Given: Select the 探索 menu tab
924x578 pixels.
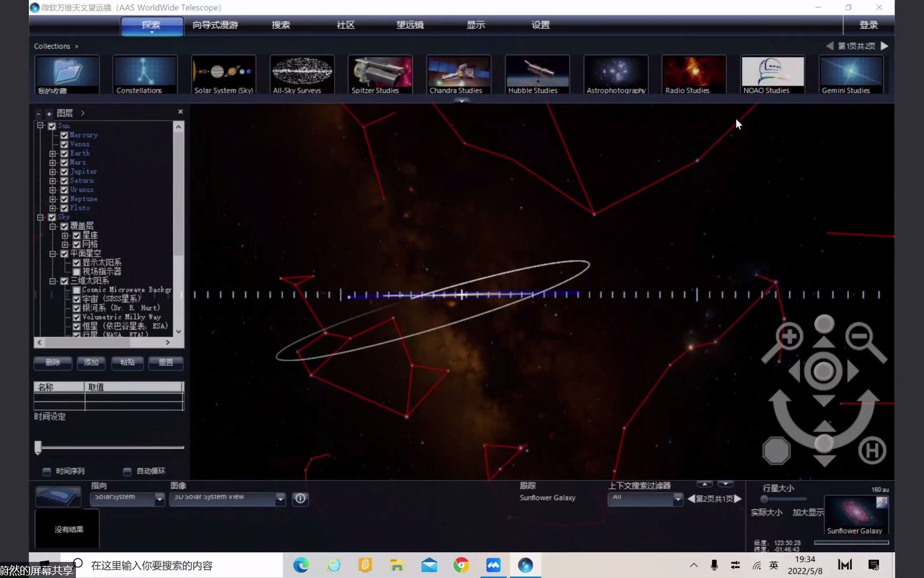Looking at the screenshot, I should 151,25.
